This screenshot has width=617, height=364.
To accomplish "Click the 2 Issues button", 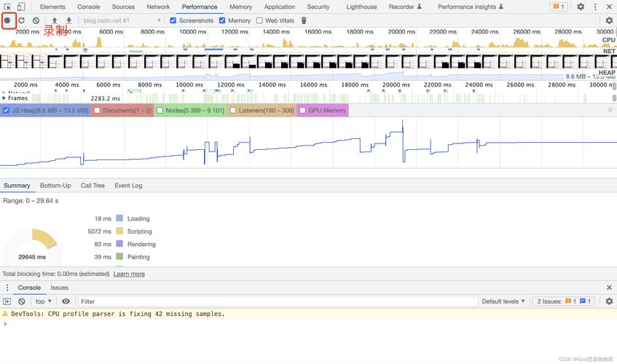I will coord(565,301).
